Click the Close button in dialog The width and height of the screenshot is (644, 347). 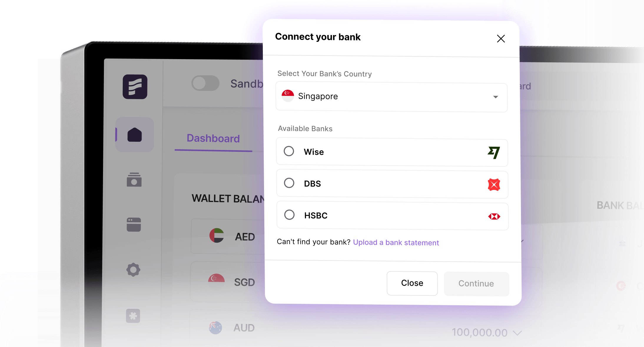pos(412,283)
